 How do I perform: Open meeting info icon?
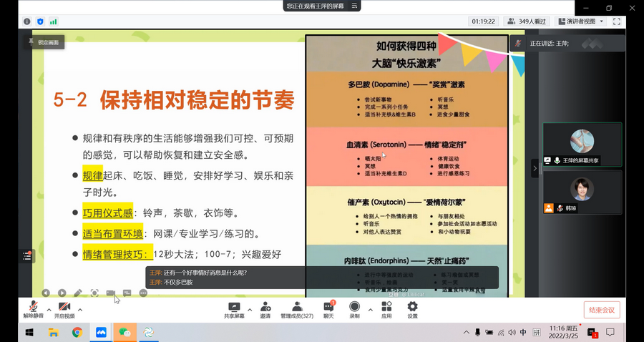coord(27,21)
